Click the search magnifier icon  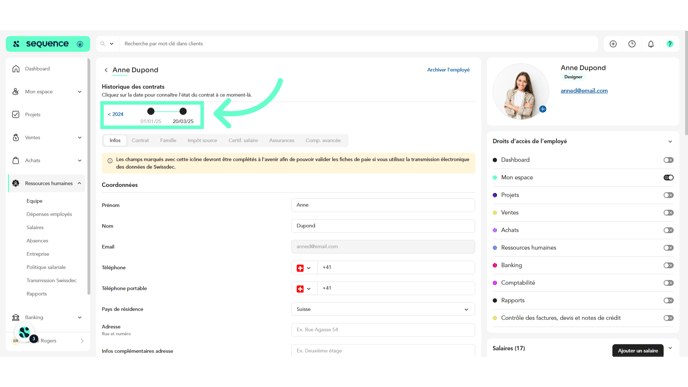coord(103,43)
